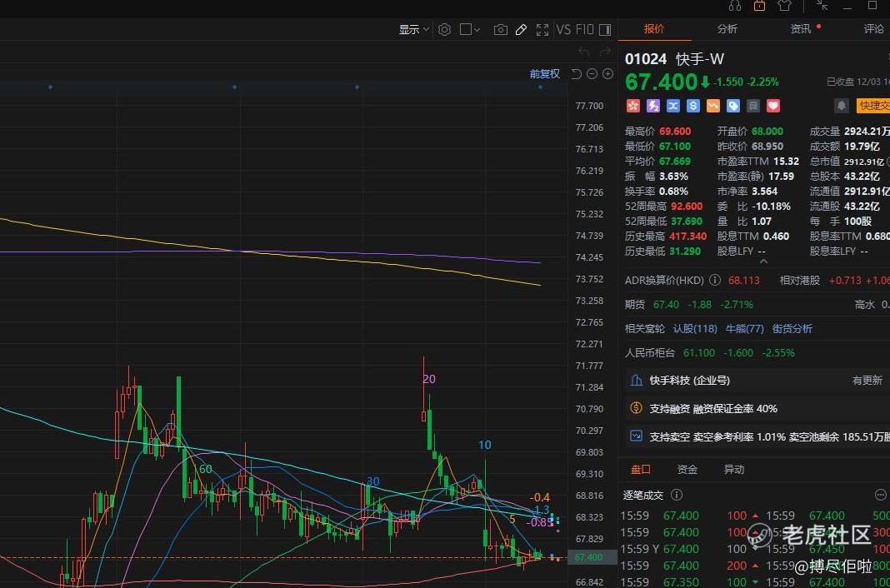The image size is (890, 588).
Task: Open more options ellipsis in 逐笔成交
Action: (880, 495)
